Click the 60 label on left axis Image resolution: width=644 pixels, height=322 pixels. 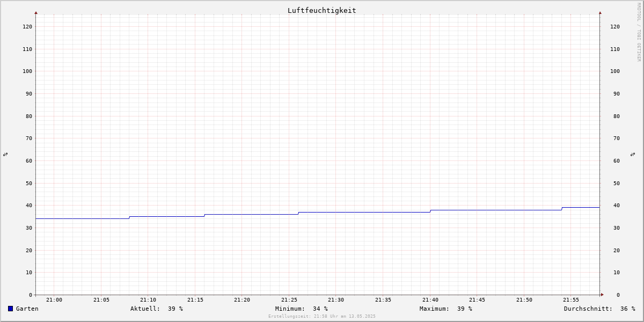pos(29,160)
